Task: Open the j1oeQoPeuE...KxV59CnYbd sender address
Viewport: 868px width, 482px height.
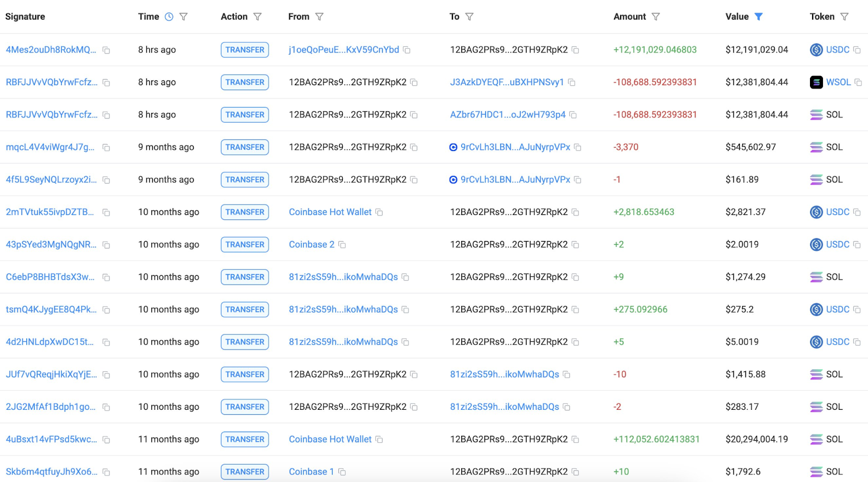Action: click(x=344, y=50)
